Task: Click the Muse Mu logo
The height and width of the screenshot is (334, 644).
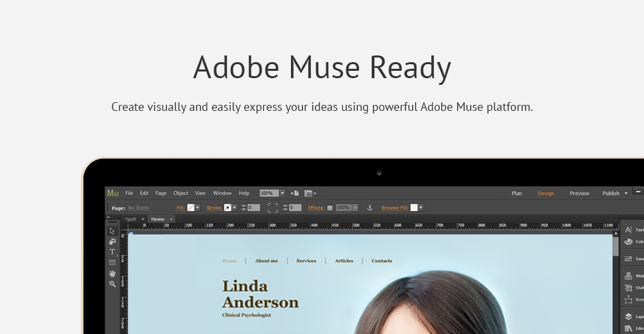Action: point(113,193)
